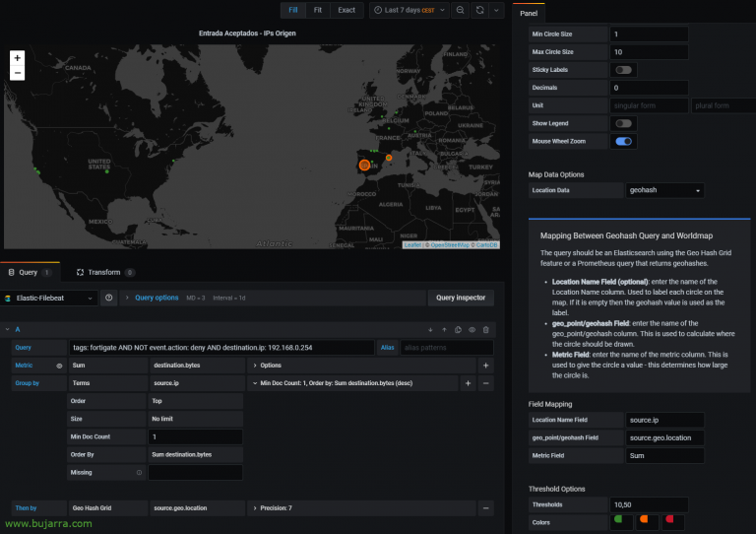Image resolution: width=756 pixels, height=534 pixels.
Task: Click the large orange circle on Spain
Action: click(x=364, y=166)
